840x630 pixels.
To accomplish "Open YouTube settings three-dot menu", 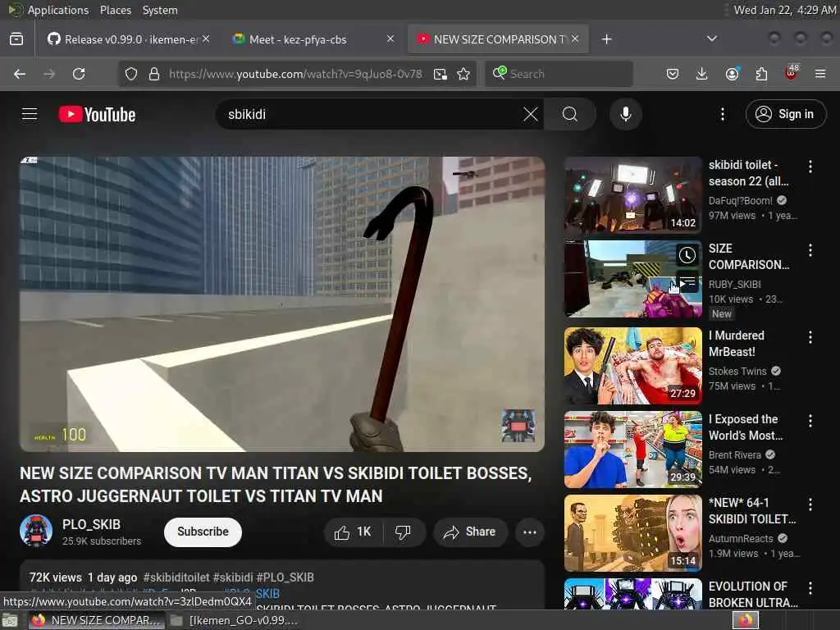I will pos(723,114).
